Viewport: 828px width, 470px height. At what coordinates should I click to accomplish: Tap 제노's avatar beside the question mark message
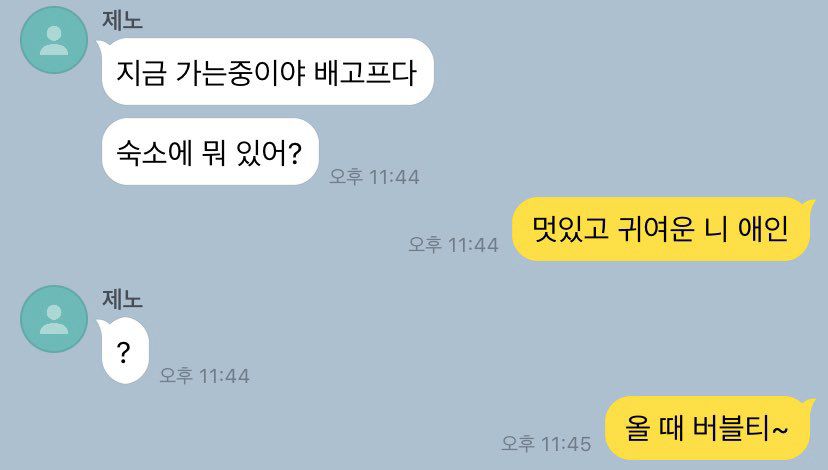click(54, 319)
